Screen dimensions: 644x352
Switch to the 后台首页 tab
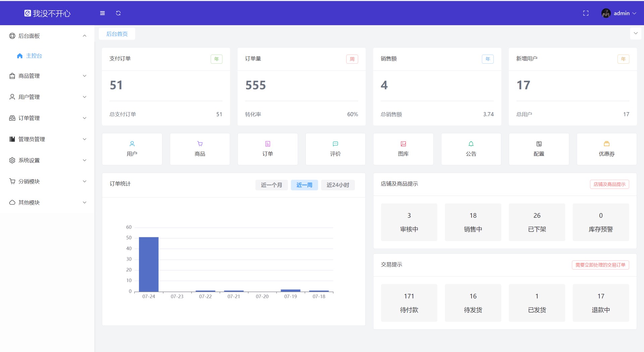pyautogui.click(x=117, y=34)
